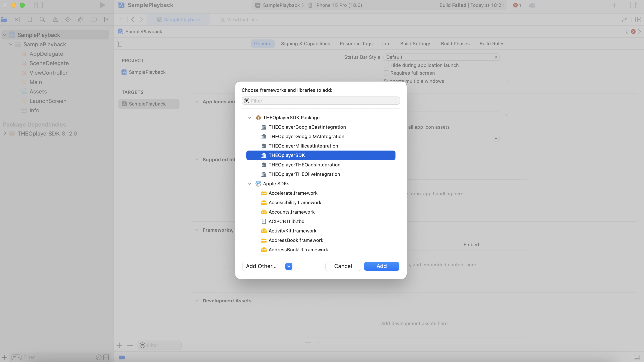Toggle the navigator sidebar visibility

tap(39, 5)
